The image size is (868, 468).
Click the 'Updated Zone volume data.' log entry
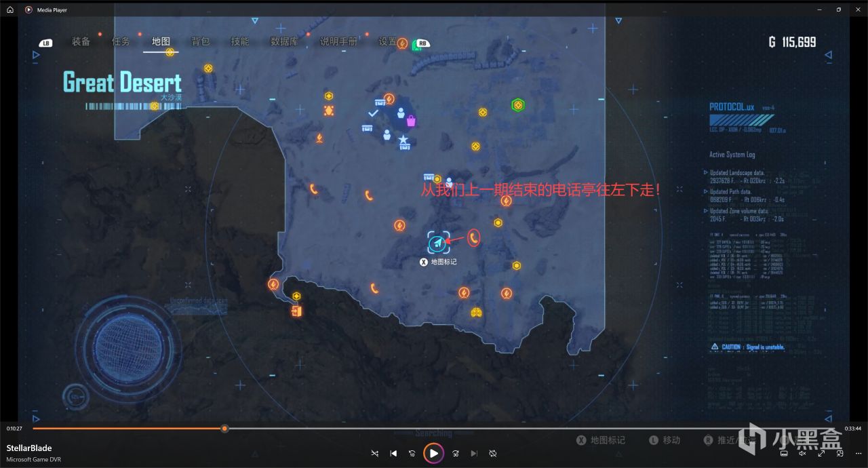pos(738,211)
